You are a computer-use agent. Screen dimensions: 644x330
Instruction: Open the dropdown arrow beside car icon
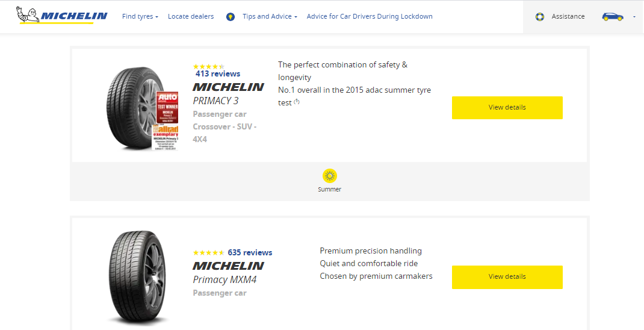pyautogui.click(x=634, y=17)
